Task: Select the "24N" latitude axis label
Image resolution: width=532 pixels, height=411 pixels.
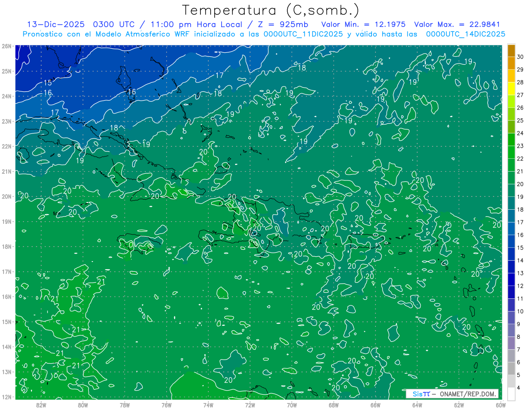Action: pyautogui.click(x=7, y=96)
